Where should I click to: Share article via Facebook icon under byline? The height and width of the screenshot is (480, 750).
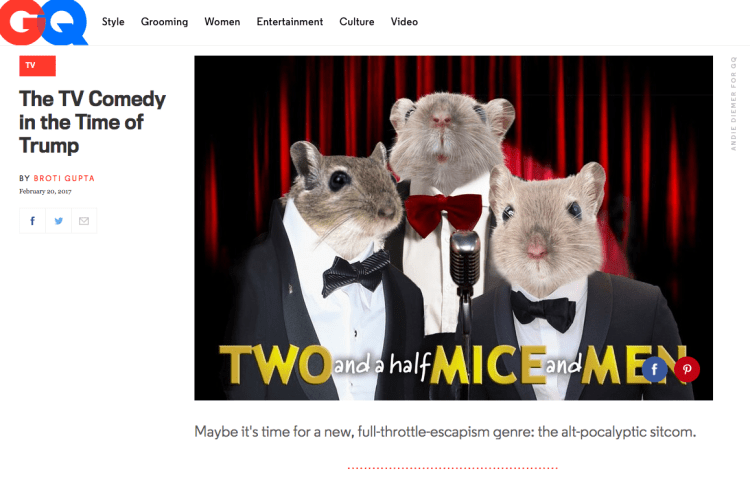pos(33,221)
